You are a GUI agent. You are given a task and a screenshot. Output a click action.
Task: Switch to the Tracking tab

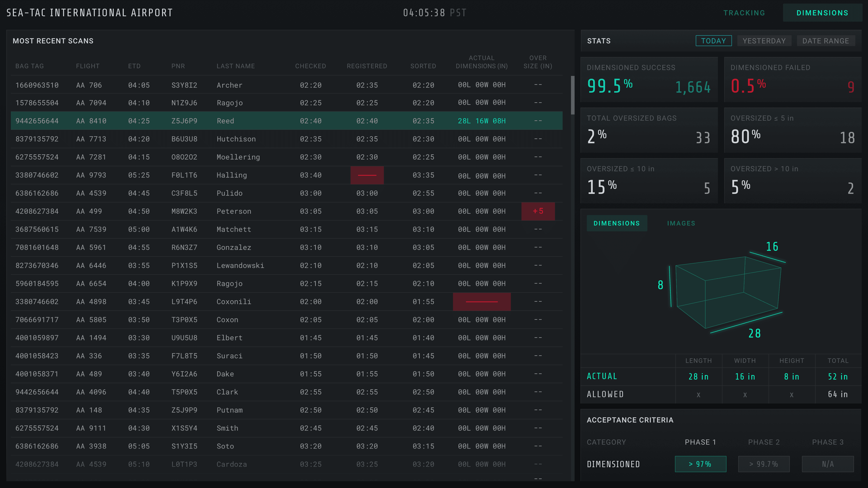(744, 13)
